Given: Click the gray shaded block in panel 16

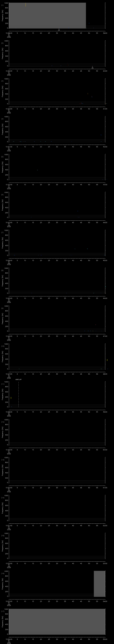Looking at the screenshot, I should pos(99,584).
